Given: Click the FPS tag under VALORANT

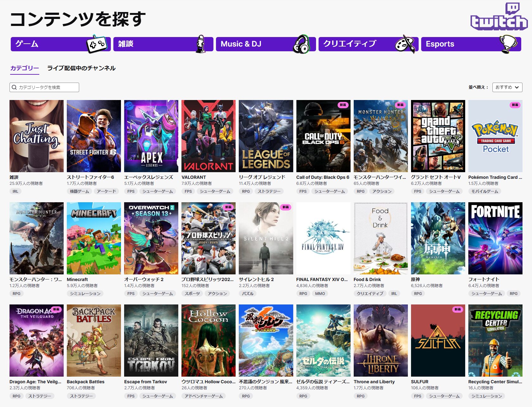Looking at the screenshot, I should [x=188, y=191].
